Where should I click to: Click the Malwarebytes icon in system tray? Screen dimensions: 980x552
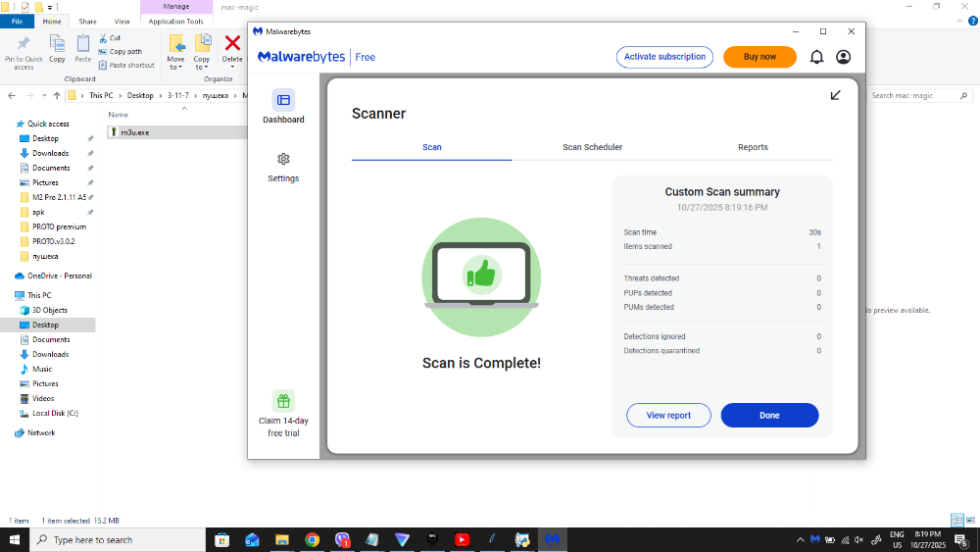pos(815,539)
